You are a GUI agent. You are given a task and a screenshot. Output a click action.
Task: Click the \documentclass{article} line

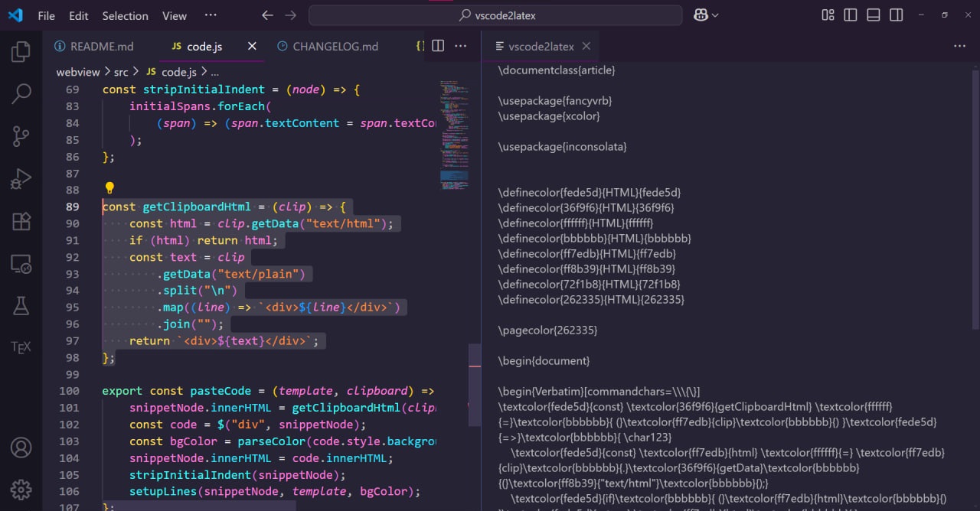click(557, 70)
